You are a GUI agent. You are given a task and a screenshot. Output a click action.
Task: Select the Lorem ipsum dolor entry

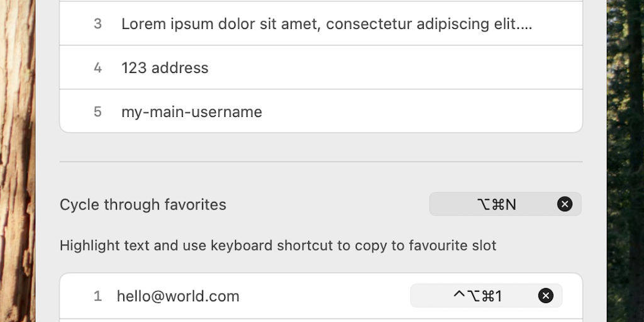click(x=326, y=24)
